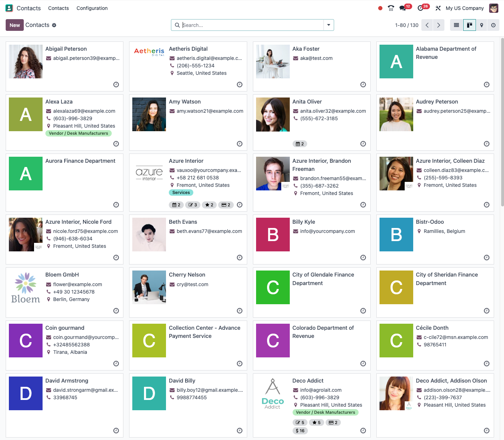Open the user avatar menu
The height and width of the screenshot is (440, 504).
(494, 8)
